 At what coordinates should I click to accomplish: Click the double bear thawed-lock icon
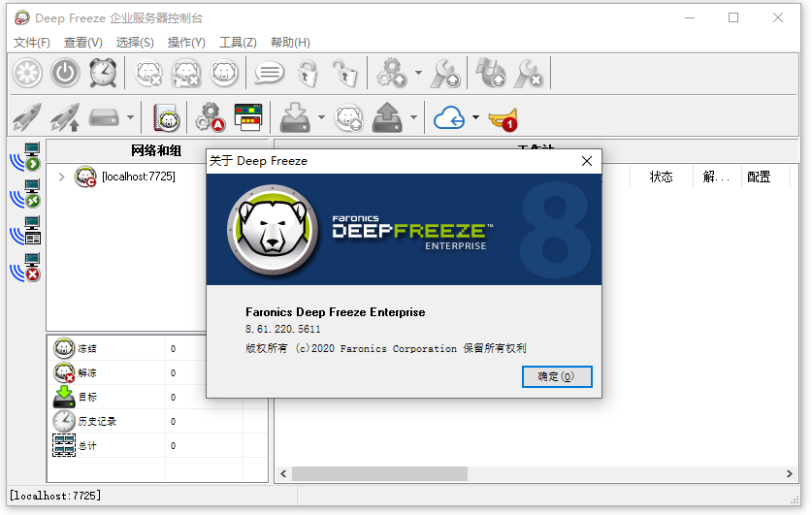click(x=186, y=73)
